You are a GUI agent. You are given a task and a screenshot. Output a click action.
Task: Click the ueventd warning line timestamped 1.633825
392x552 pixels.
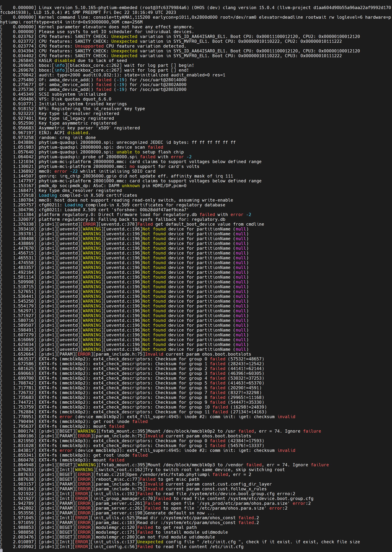click(124, 349)
